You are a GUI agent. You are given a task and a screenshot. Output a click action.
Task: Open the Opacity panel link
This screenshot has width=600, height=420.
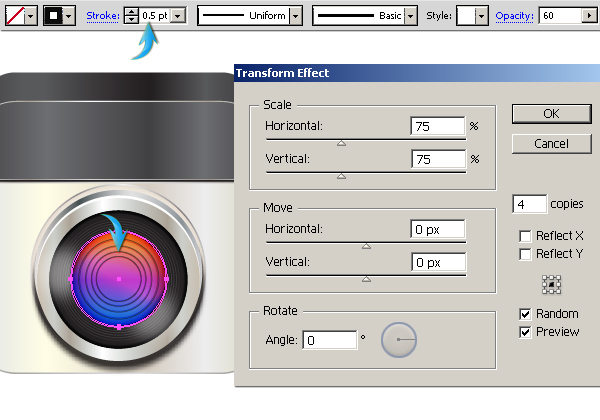coord(514,16)
